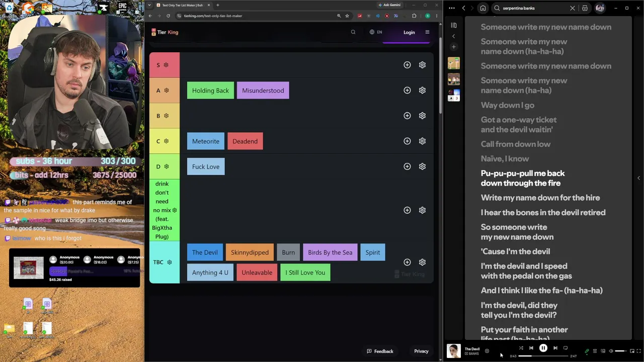
Task: Select the Holding Back tier item
Action: click(x=210, y=90)
